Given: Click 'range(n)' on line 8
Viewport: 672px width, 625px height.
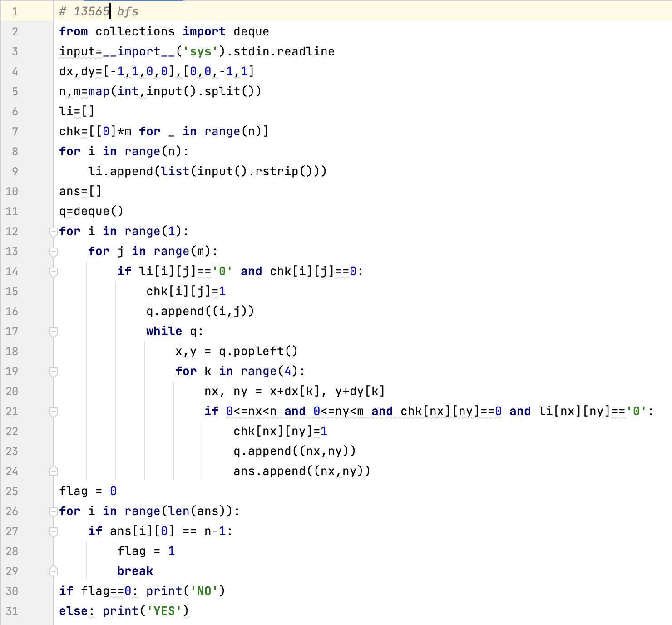Looking at the screenshot, I should 153,151.
